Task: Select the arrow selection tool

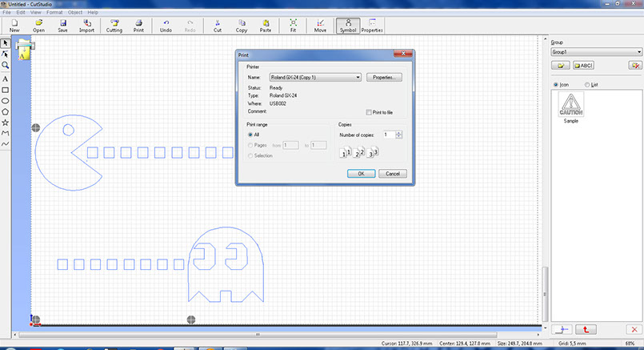Action: pyautogui.click(x=6, y=42)
